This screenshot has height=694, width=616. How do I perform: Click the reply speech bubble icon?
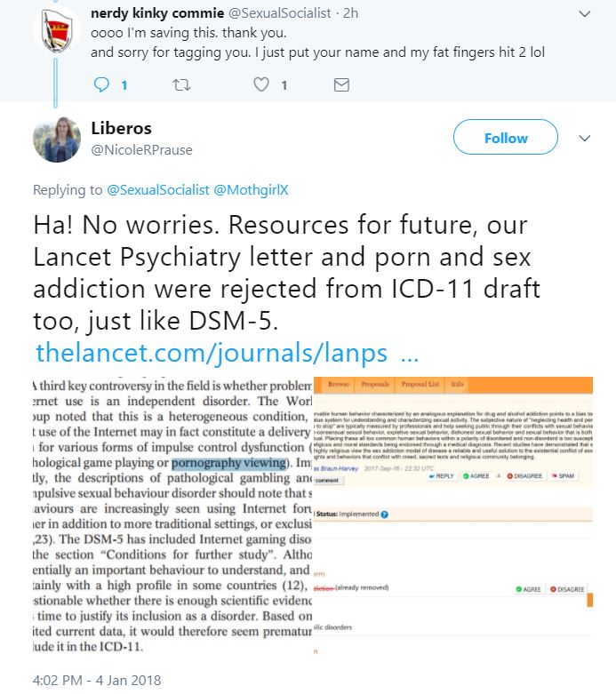click(x=101, y=84)
